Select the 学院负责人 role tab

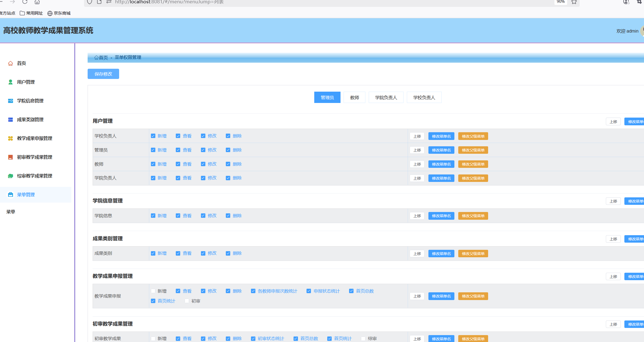[x=386, y=97]
